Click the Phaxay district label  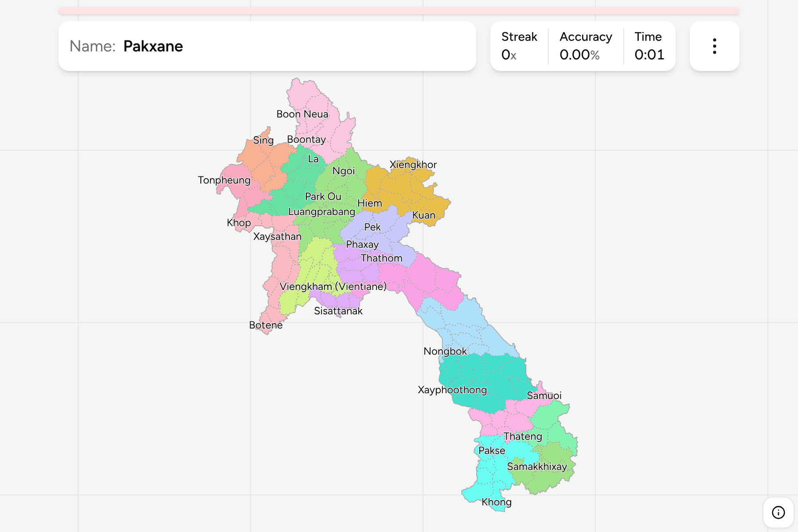pyautogui.click(x=362, y=245)
